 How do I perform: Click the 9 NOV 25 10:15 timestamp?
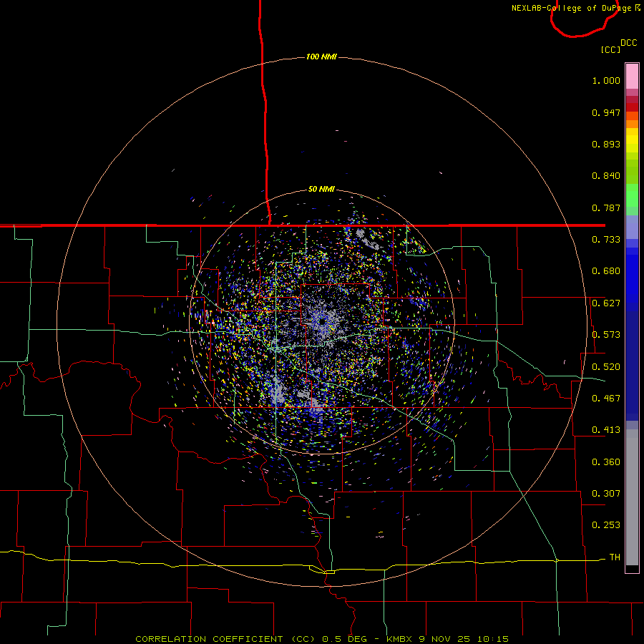pos(463,639)
